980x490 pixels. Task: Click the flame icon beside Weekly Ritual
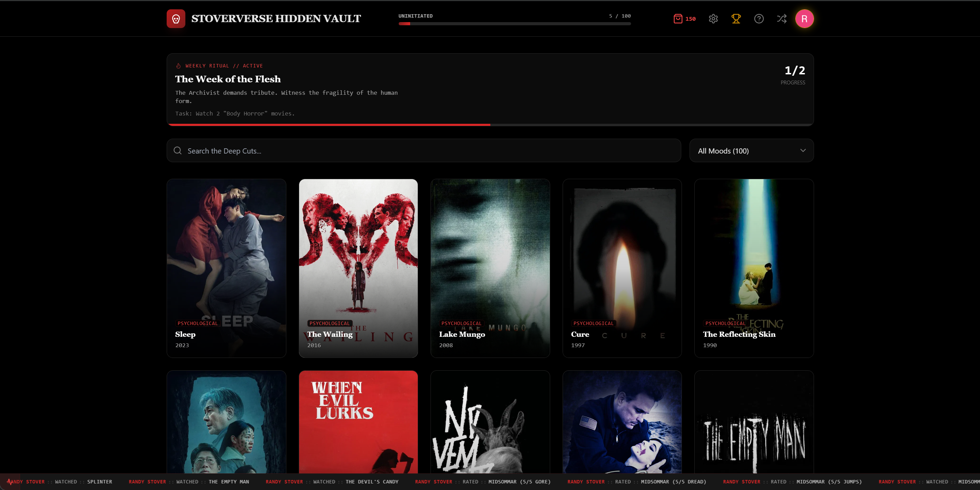click(178, 66)
